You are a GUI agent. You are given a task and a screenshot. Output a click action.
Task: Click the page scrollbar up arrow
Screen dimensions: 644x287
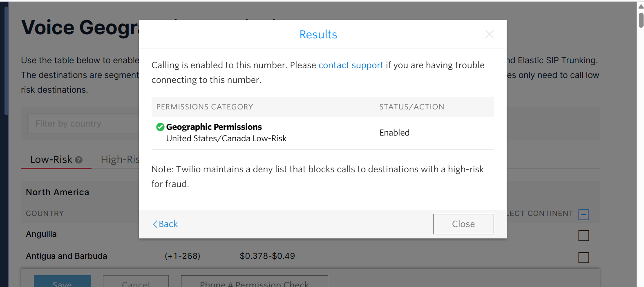click(x=641, y=7)
